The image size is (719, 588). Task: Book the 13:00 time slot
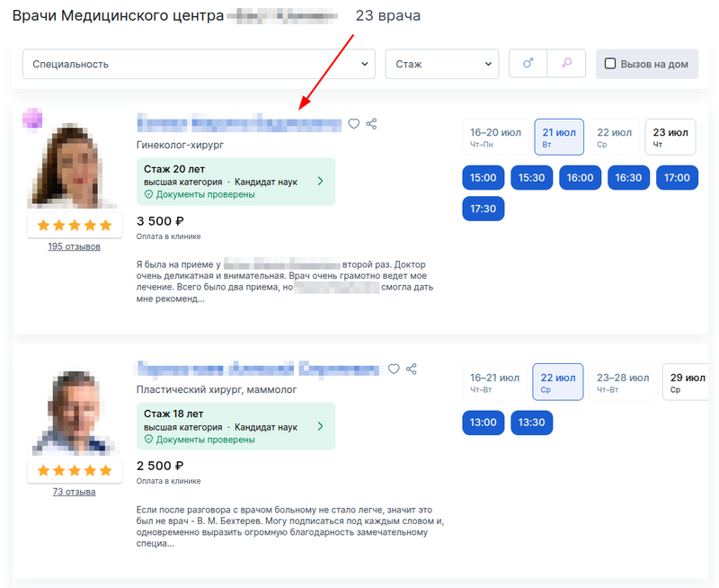483,423
